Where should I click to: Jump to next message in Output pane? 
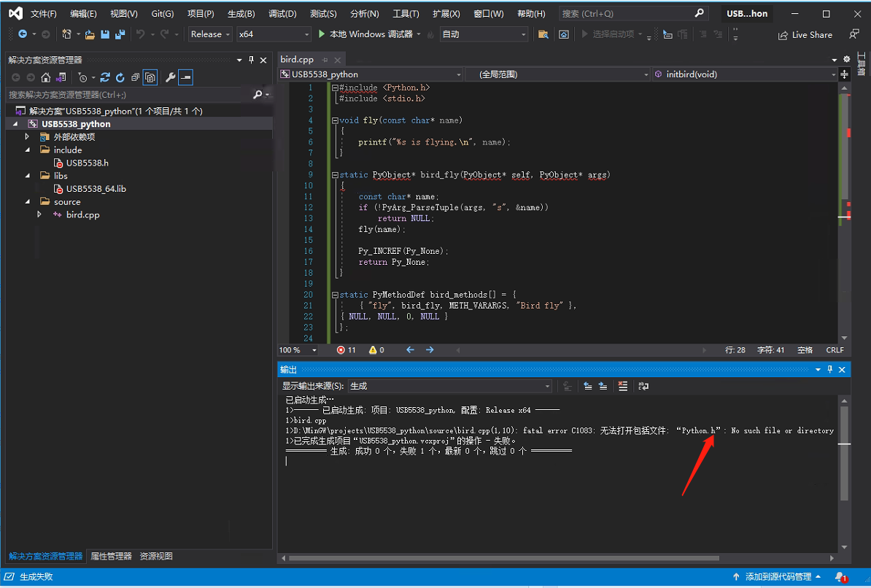(603, 386)
